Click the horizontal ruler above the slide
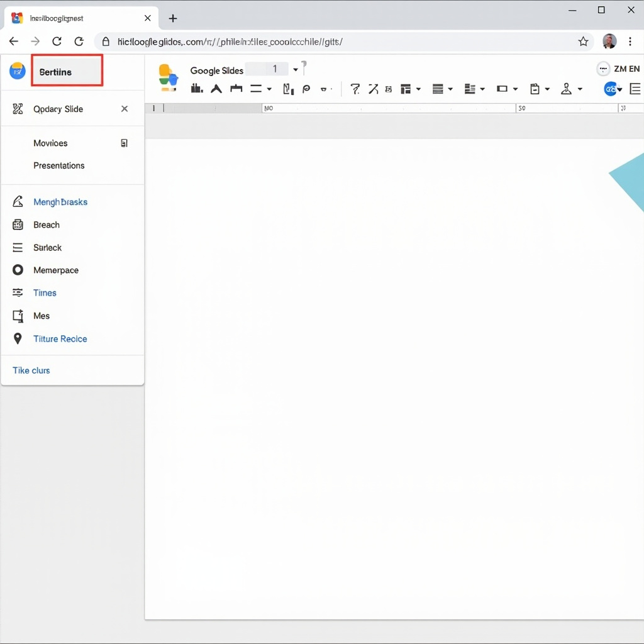Viewport: 644px width, 644px height. point(394,108)
